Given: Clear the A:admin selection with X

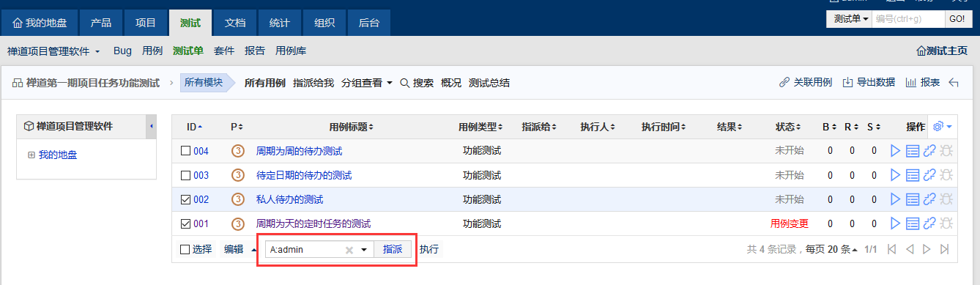Looking at the screenshot, I should pyautogui.click(x=349, y=250).
